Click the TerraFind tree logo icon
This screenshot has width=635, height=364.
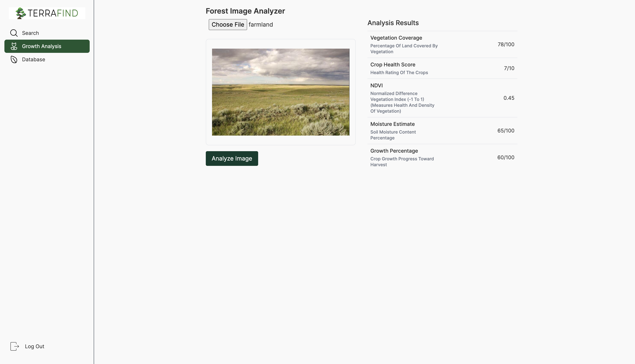point(21,13)
